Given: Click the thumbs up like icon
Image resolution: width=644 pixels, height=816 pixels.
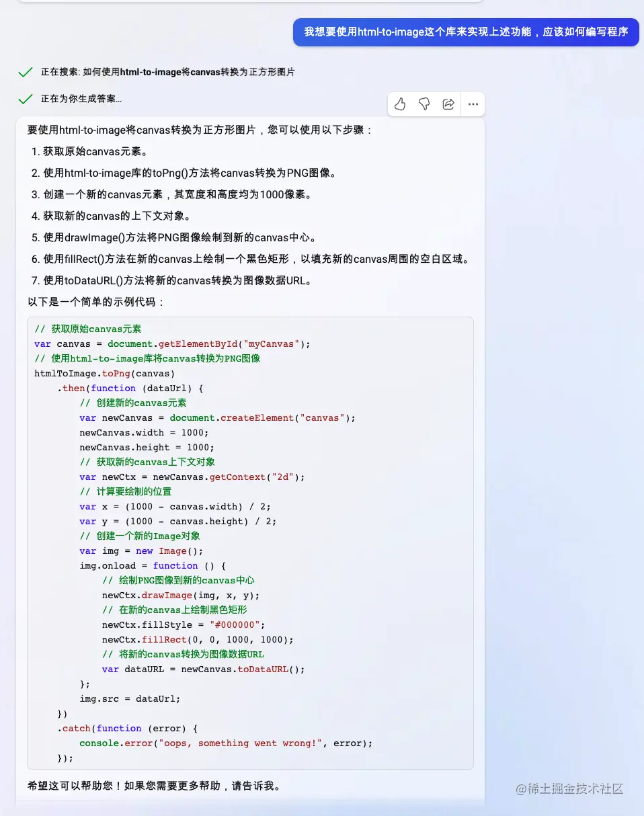Looking at the screenshot, I should 400,104.
